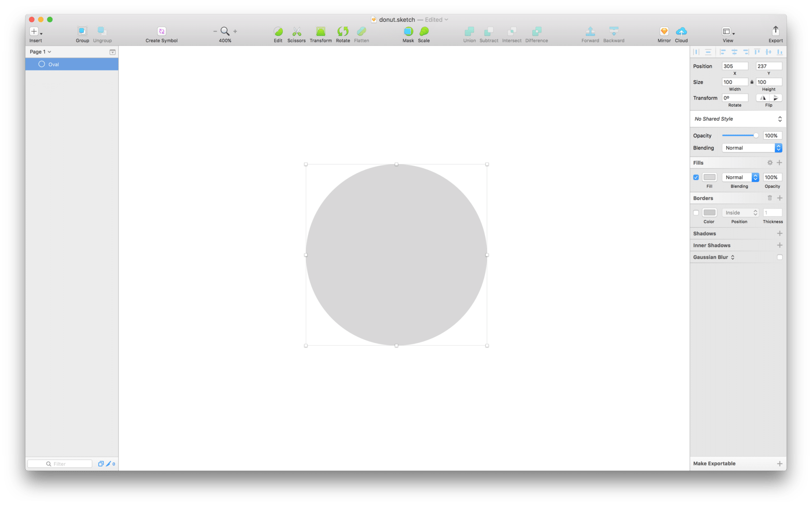Image resolution: width=812 pixels, height=507 pixels.
Task: Select the Scissors tool in toolbar
Action: pyautogui.click(x=296, y=32)
